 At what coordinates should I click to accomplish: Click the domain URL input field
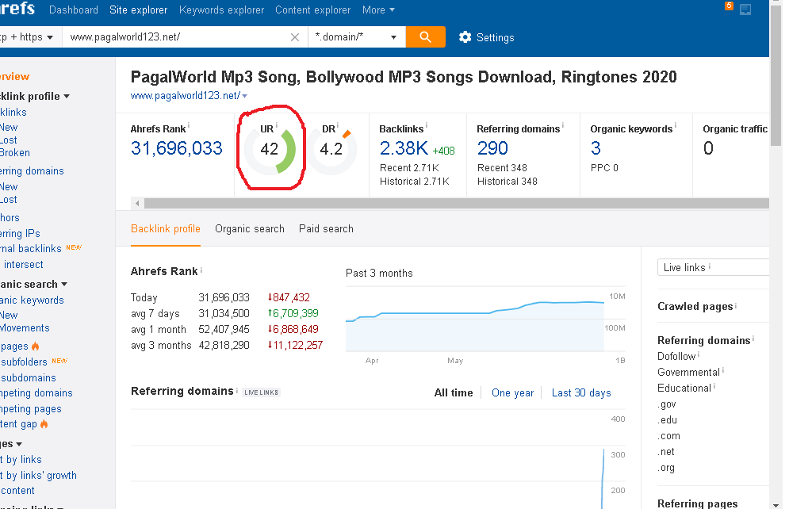(174, 37)
